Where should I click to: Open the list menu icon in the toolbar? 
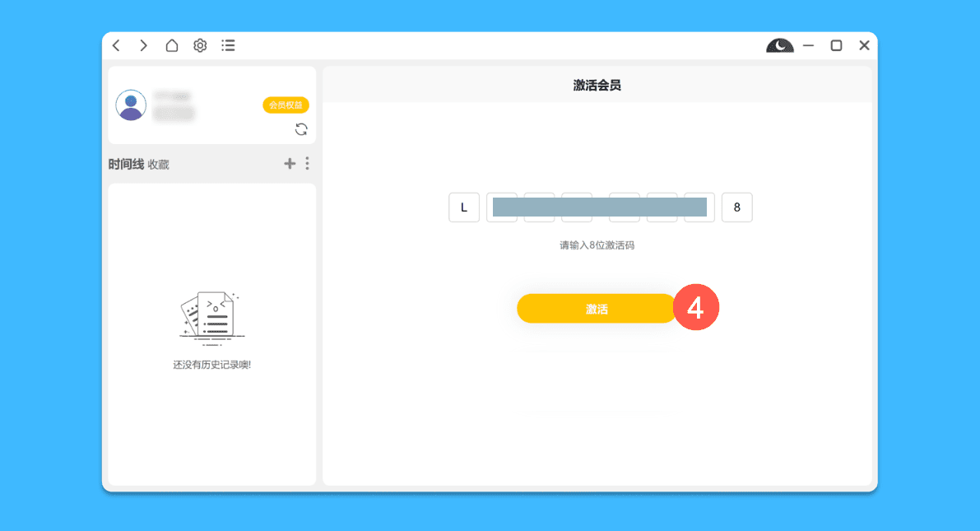point(228,45)
